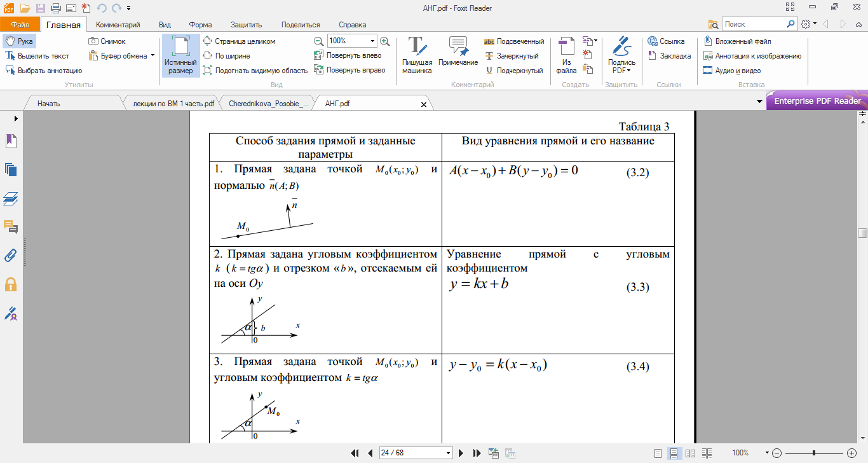Add a Закладка bookmark
The height and width of the screenshot is (463, 868).
pos(669,56)
